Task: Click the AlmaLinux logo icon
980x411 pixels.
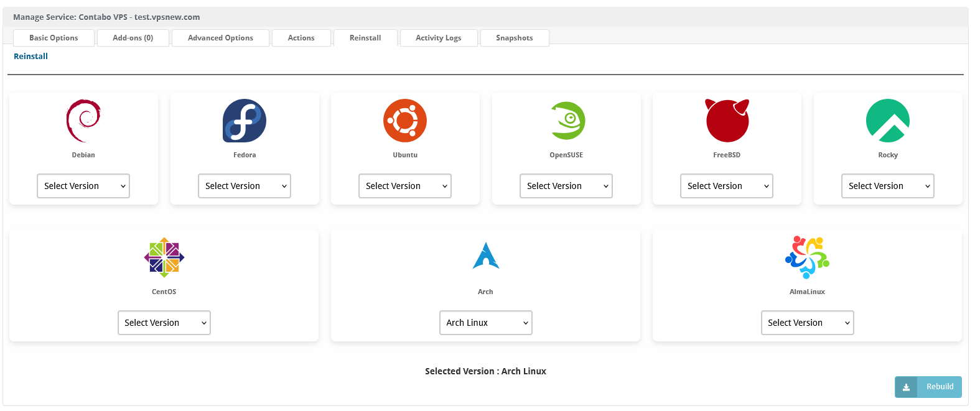Action: point(807,257)
